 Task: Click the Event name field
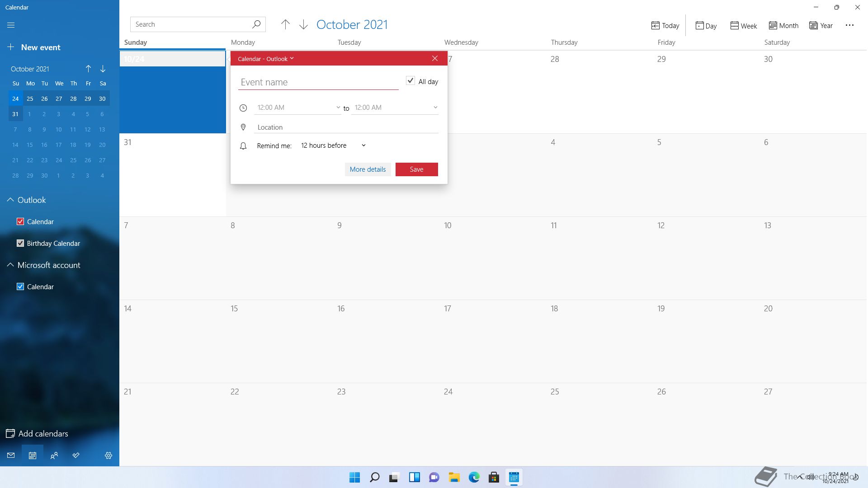pos(318,82)
